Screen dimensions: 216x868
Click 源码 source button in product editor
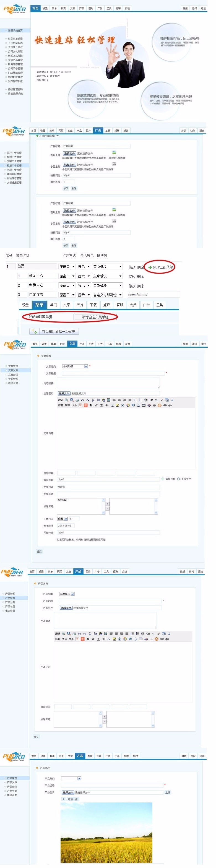[58, 633]
